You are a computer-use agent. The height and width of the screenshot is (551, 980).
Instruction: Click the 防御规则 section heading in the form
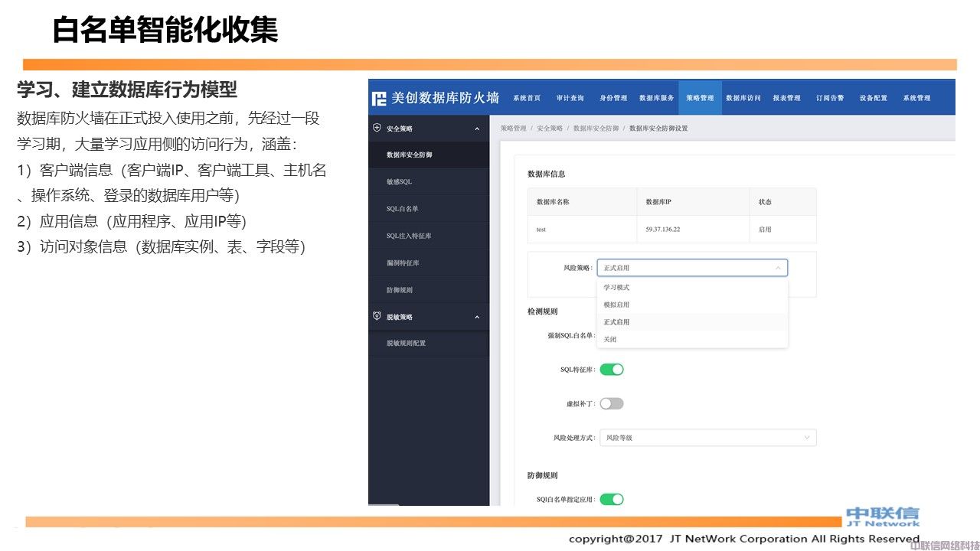(543, 475)
